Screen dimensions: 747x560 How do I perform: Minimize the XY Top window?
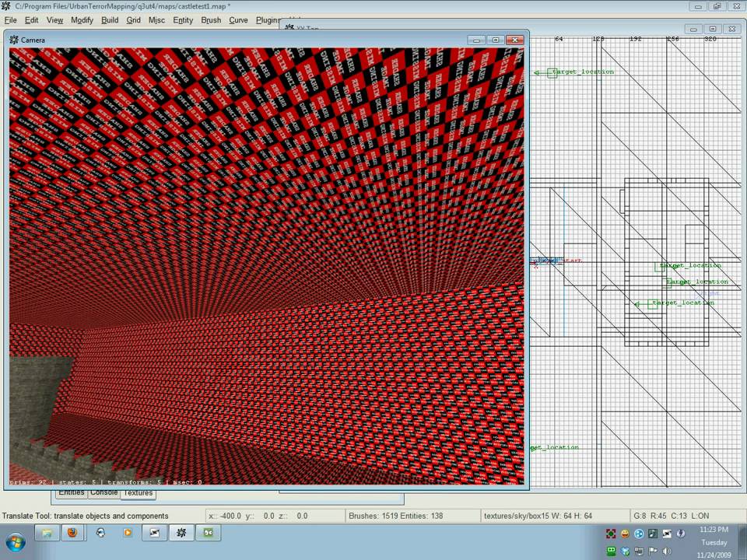coord(693,29)
